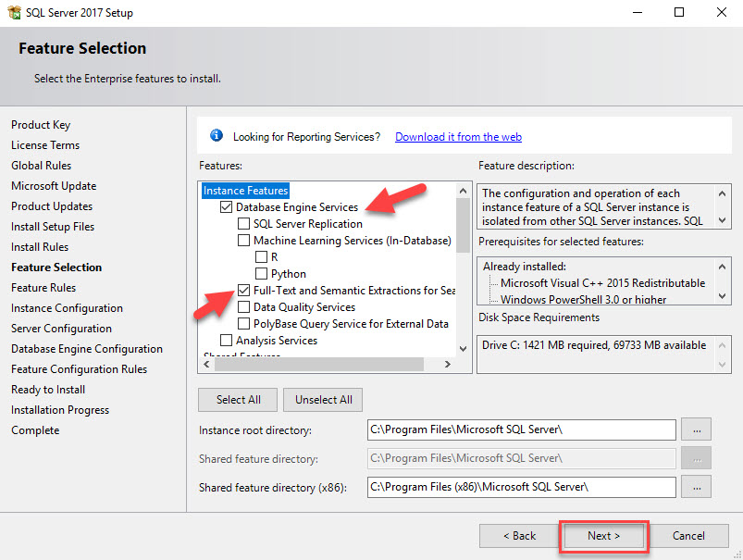Click the Next button
Image resolution: width=743 pixels, height=560 pixels.
pos(603,536)
